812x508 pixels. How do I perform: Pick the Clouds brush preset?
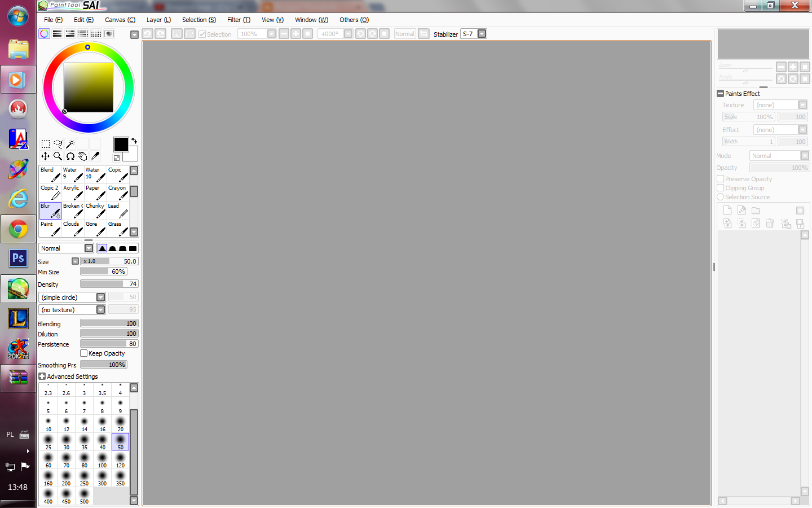72,227
